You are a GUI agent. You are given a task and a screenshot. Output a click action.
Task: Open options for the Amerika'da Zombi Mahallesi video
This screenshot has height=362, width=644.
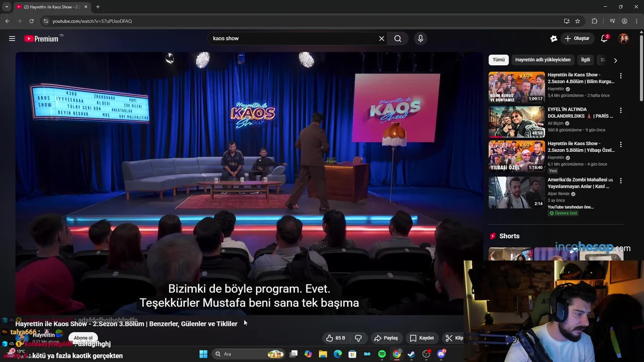(621, 180)
